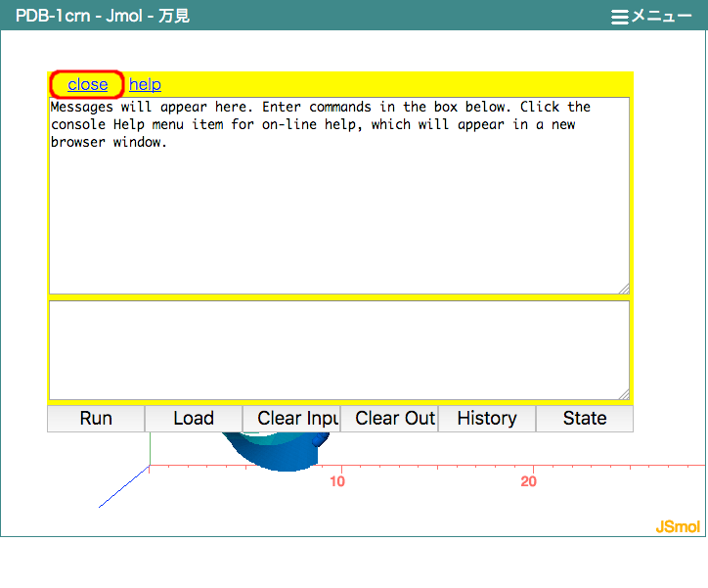Show command History
Image resolution: width=708 pixels, height=588 pixels.
[x=487, y=419]
